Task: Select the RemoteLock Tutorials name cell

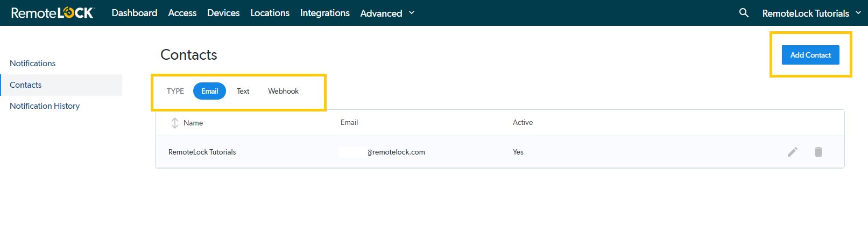Action: click(202, 152)
